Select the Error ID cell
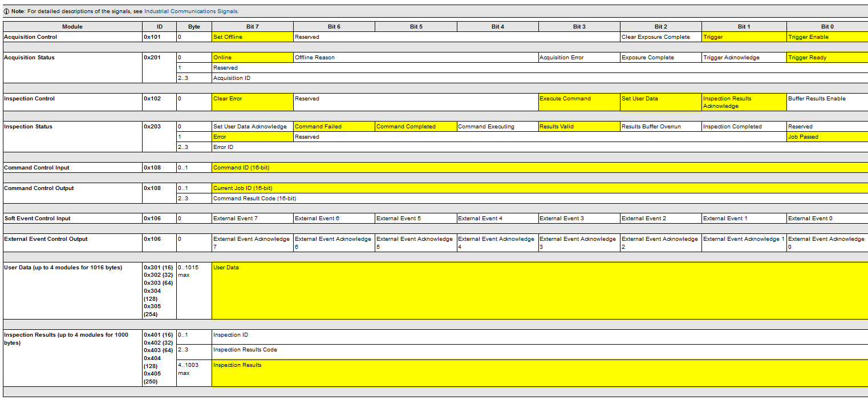The width and height of the screenshot is (868, 404). pos(540,147)
